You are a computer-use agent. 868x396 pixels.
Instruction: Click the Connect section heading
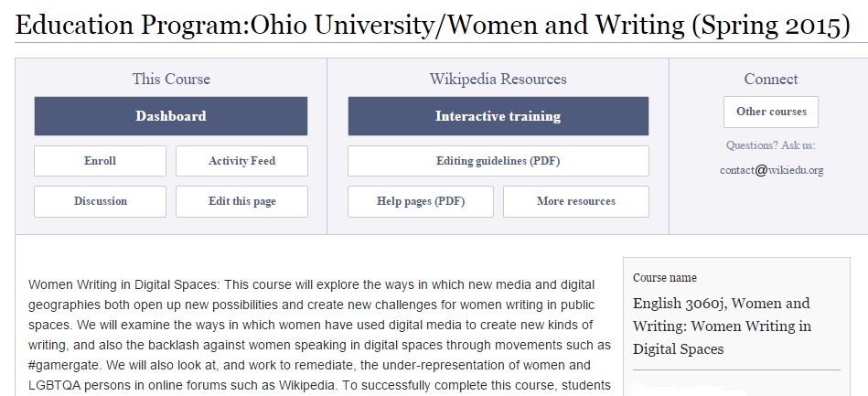[771, 80]
